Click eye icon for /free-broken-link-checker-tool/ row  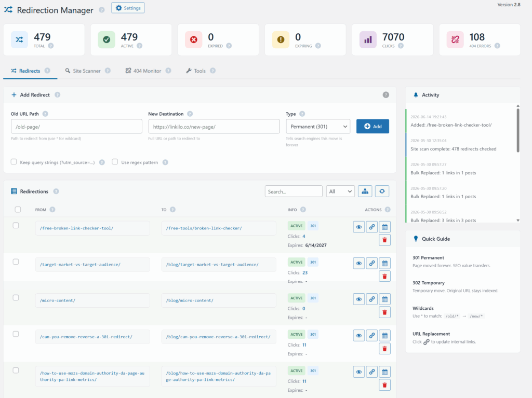pos(358,227)
